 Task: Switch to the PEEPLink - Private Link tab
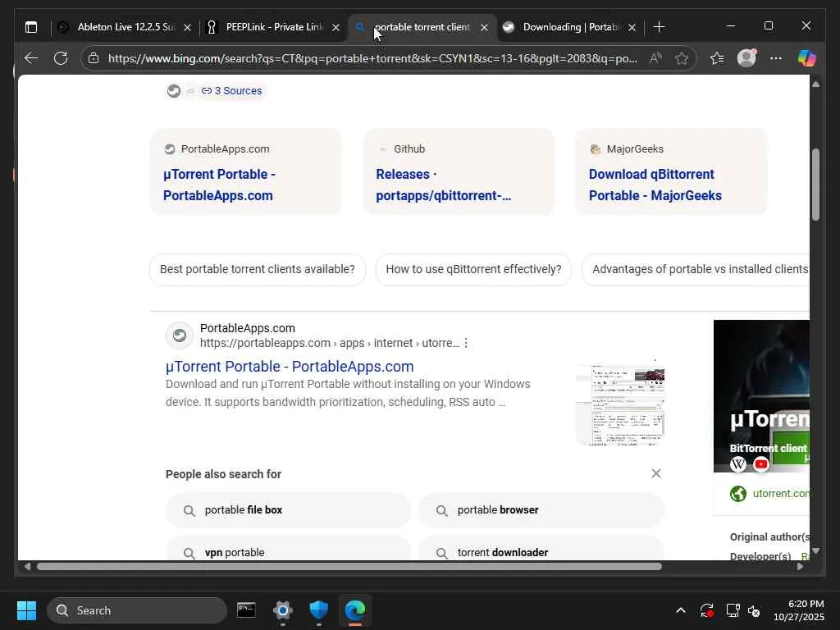pos(273,27)
